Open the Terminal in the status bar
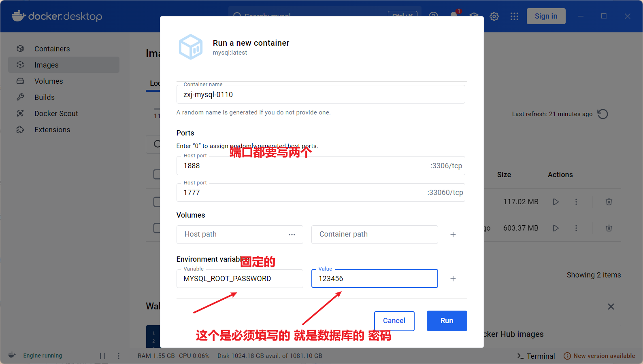Image resolution: width=643 pixels, height=364 pixels. click(x=536, y=356)
